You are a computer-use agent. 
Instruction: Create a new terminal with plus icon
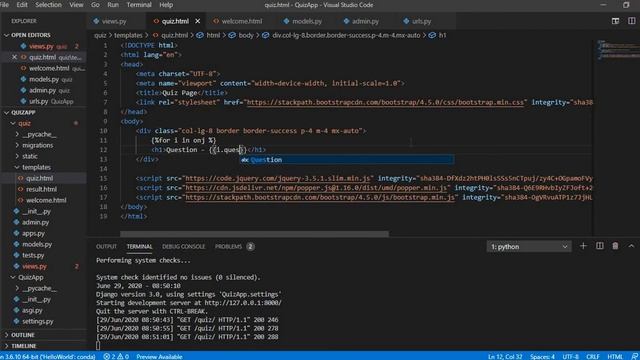point(583,246)
